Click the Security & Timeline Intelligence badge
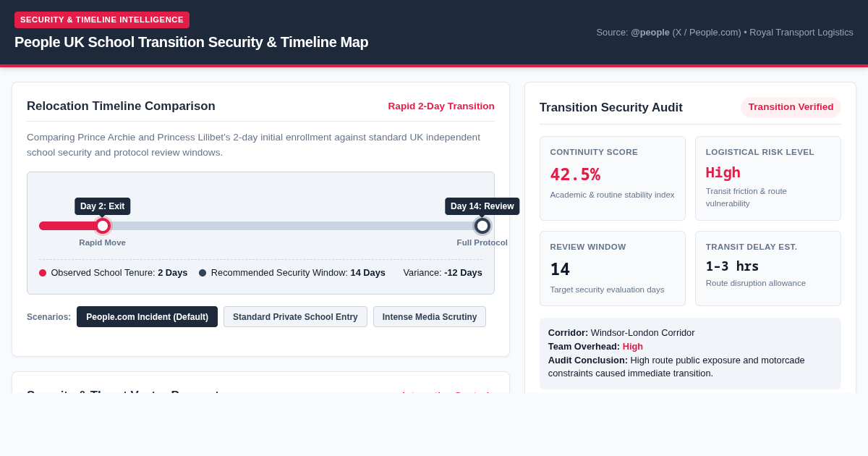Viewport: 868px width, 456px height. point(102,20)
